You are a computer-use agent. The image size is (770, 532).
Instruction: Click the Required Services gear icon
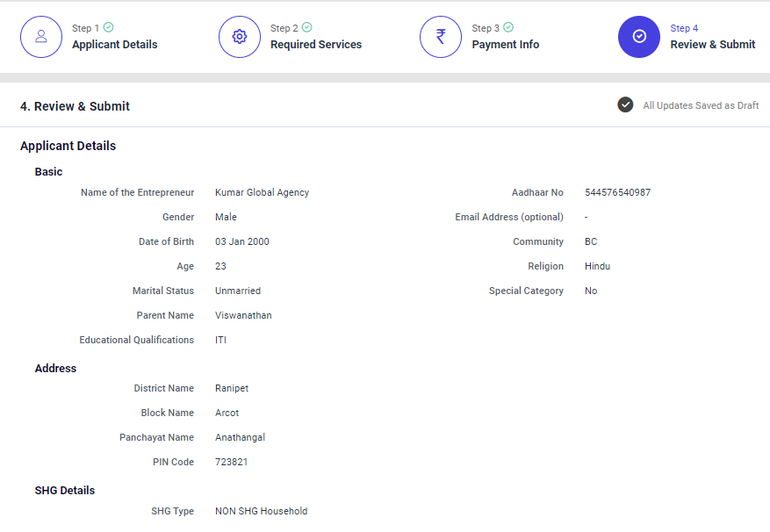tap(240, 37)
